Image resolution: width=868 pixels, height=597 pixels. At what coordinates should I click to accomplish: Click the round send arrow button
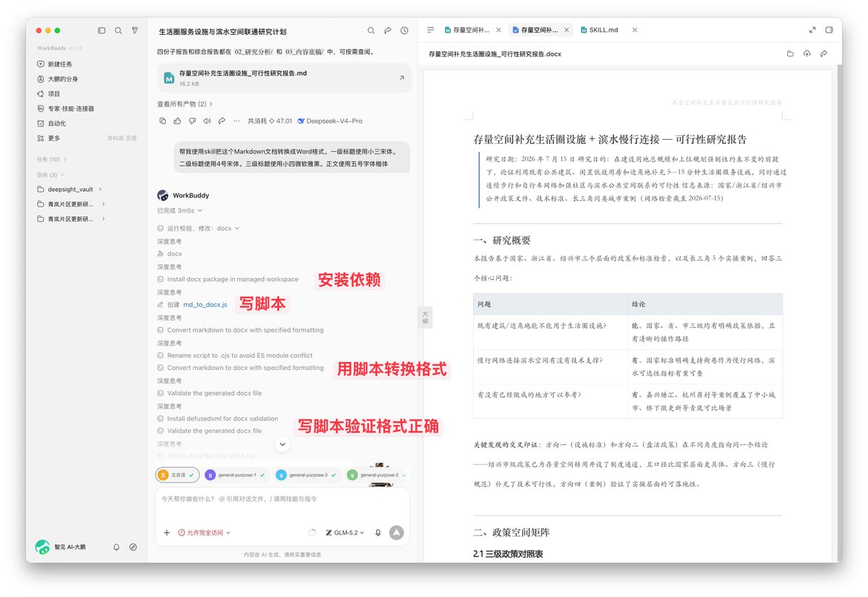coord(396,533)
